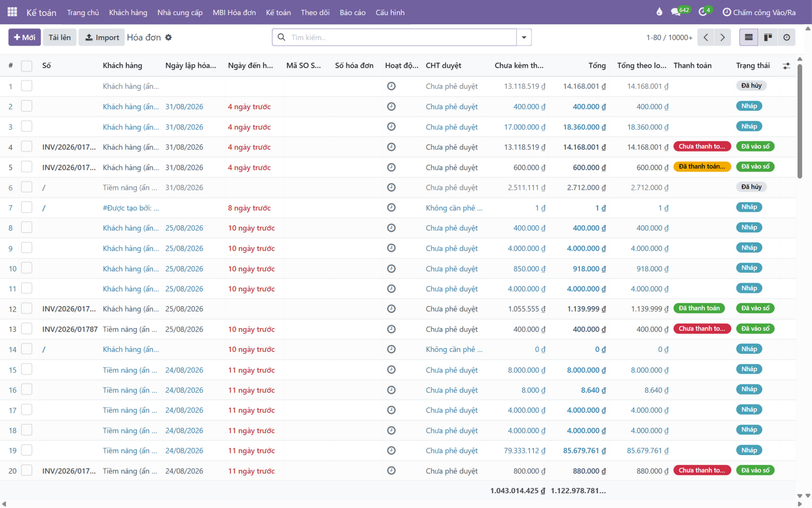Tick the checkbox for row 4
The width and height of the screenshot is (812, 508).
pos(26,147)
